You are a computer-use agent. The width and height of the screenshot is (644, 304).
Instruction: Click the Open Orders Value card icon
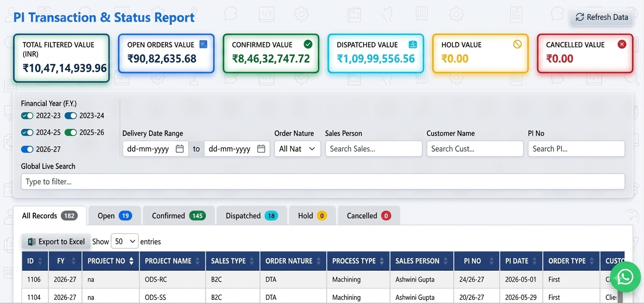(x=203, y=44)
